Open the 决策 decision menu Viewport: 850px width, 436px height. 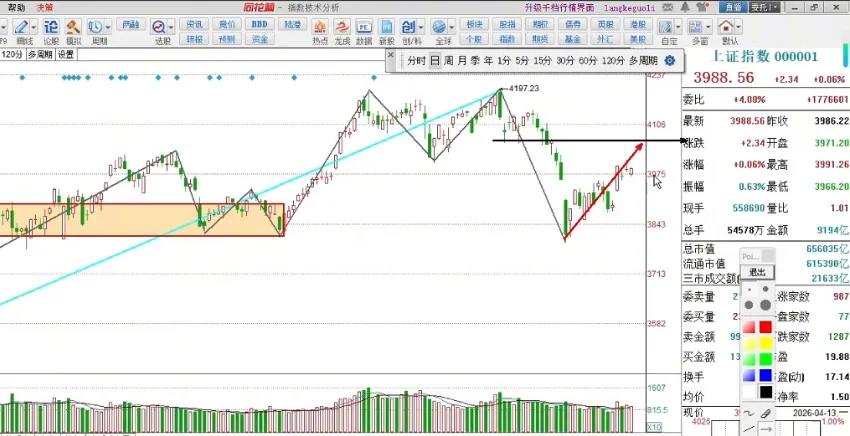(x=45, y=8)
